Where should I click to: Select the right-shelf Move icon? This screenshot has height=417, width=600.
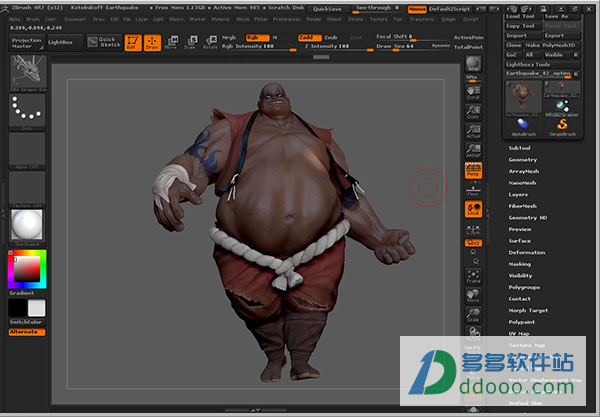pyautogui.click(x=473, y=296)
